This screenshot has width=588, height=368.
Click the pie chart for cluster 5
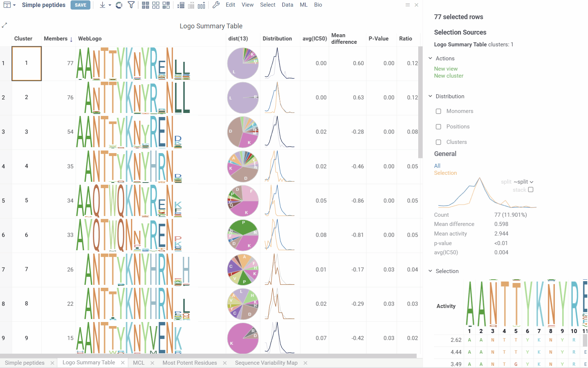tap(243, 201)
